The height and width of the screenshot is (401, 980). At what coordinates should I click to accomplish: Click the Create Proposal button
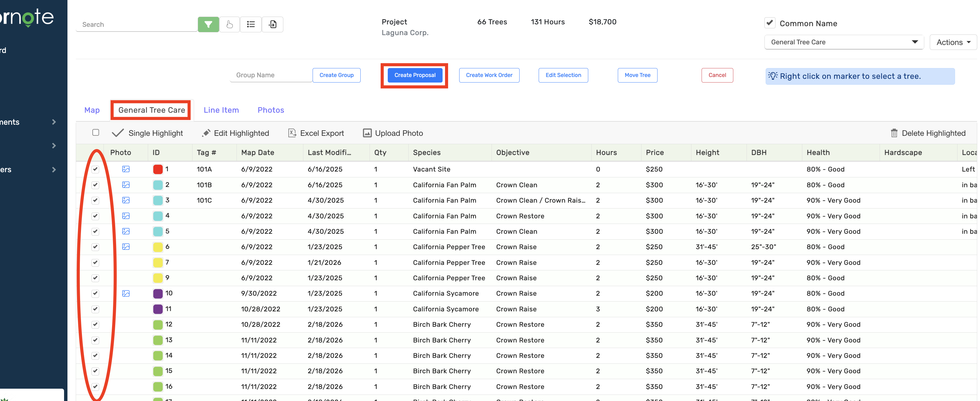click(x=415, y=75)
